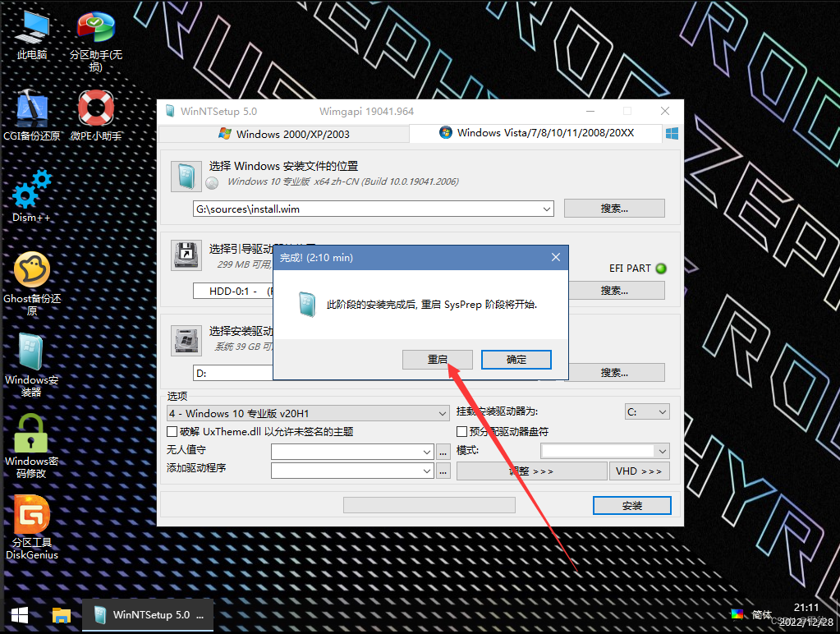Launch Windows安装器 desktop shortcut
The image size is (840, 634).
[31, 365]
